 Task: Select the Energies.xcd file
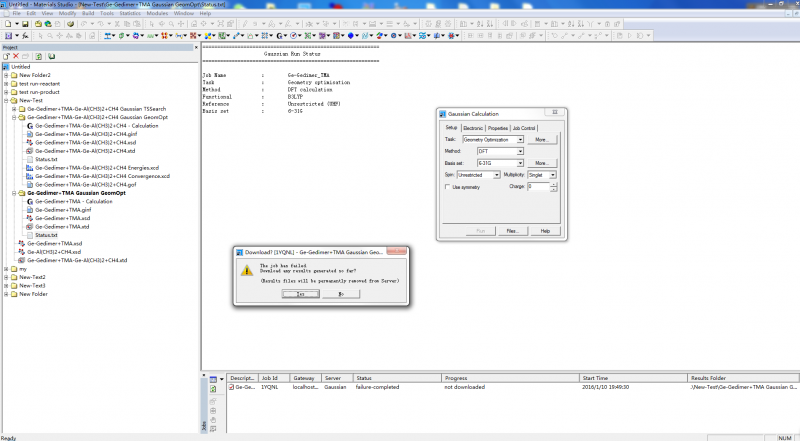[x=97, y=167]
